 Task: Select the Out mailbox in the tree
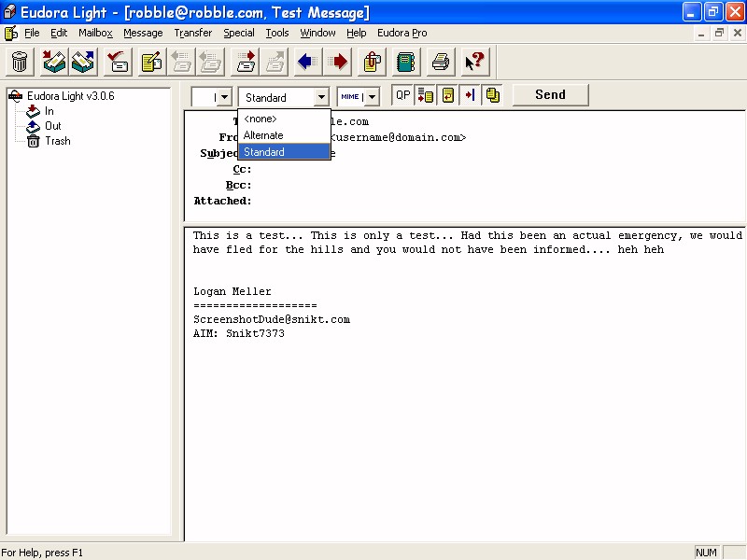click(x=53, y=126)
